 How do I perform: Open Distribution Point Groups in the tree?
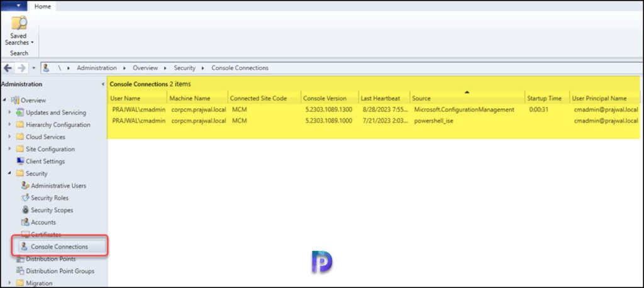pos(60,271)
